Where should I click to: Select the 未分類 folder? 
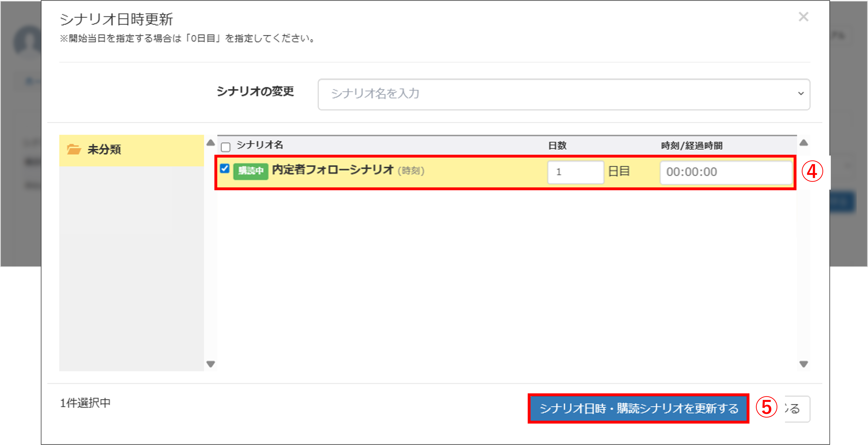[104, 149]
